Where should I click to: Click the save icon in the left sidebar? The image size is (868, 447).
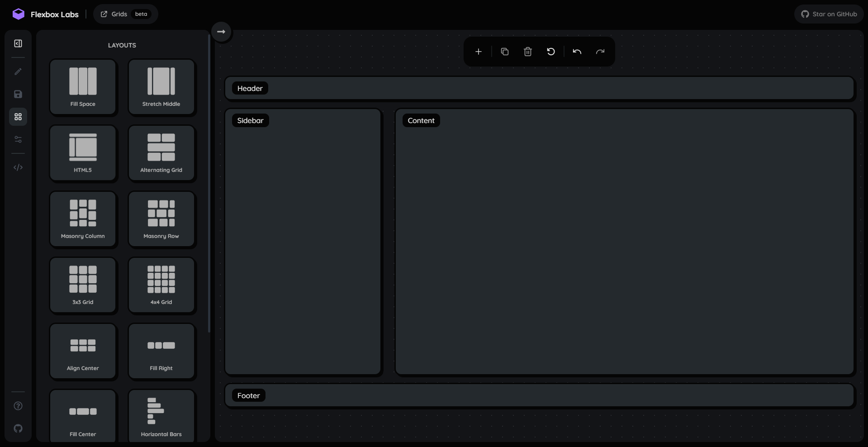[18, 94]
